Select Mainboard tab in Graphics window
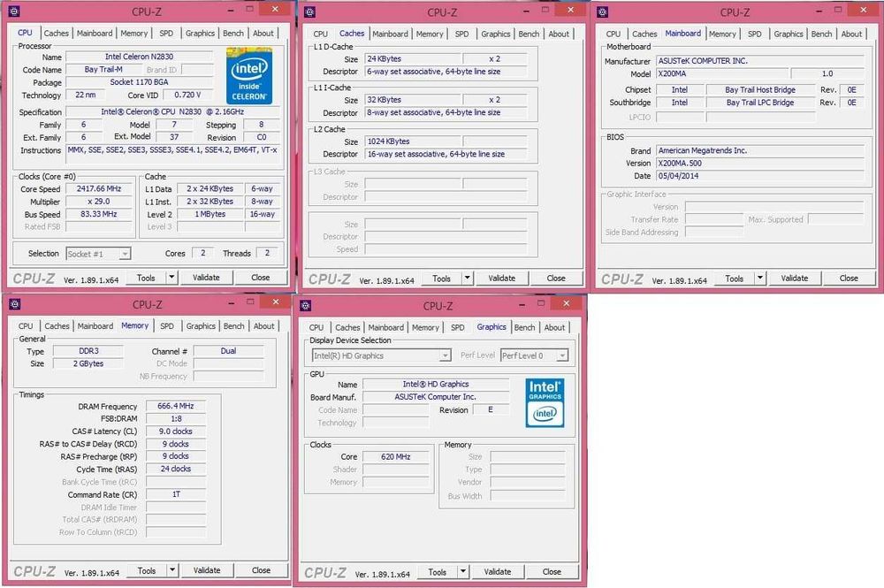 pos(386,327)
